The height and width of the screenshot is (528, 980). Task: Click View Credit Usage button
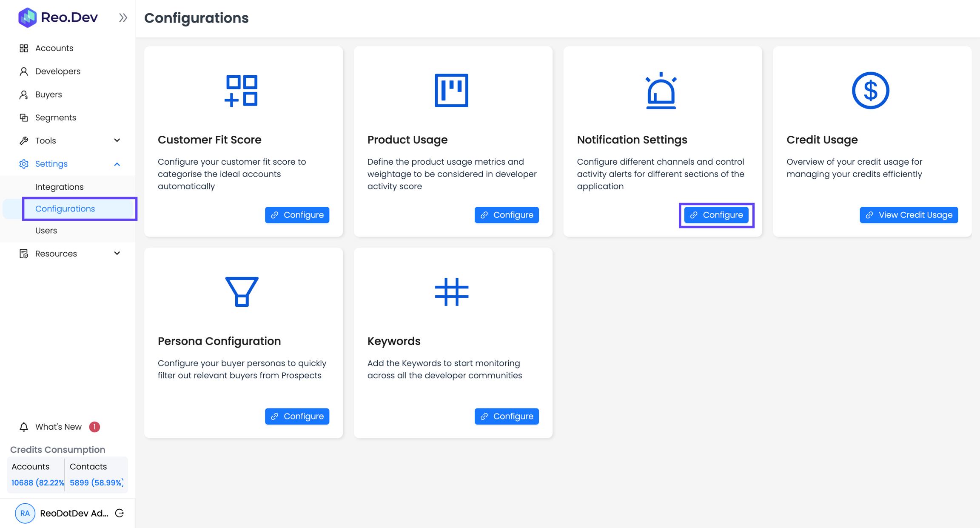click(909, 215)
